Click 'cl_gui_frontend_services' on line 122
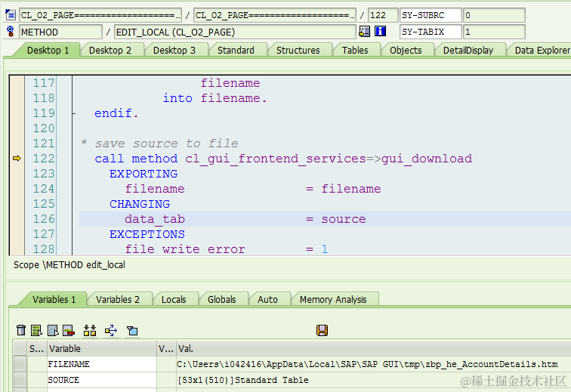 click(275, 159)
